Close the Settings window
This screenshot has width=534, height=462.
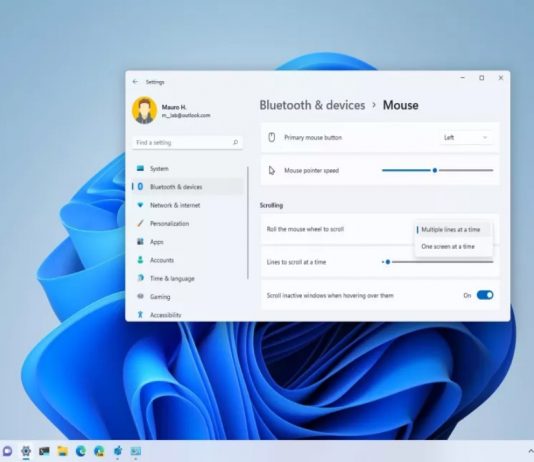pyautogui.click(x=501, y=78)
